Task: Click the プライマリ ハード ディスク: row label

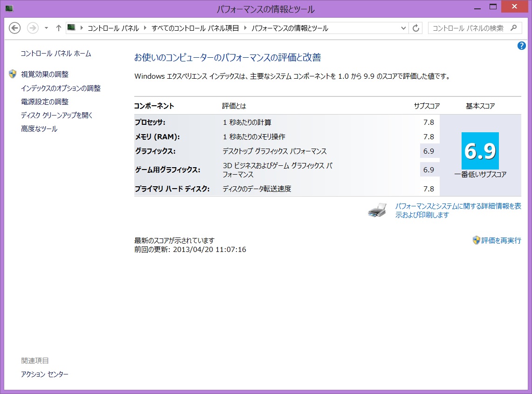Action: pyautogui.click(x=172, y=189)
